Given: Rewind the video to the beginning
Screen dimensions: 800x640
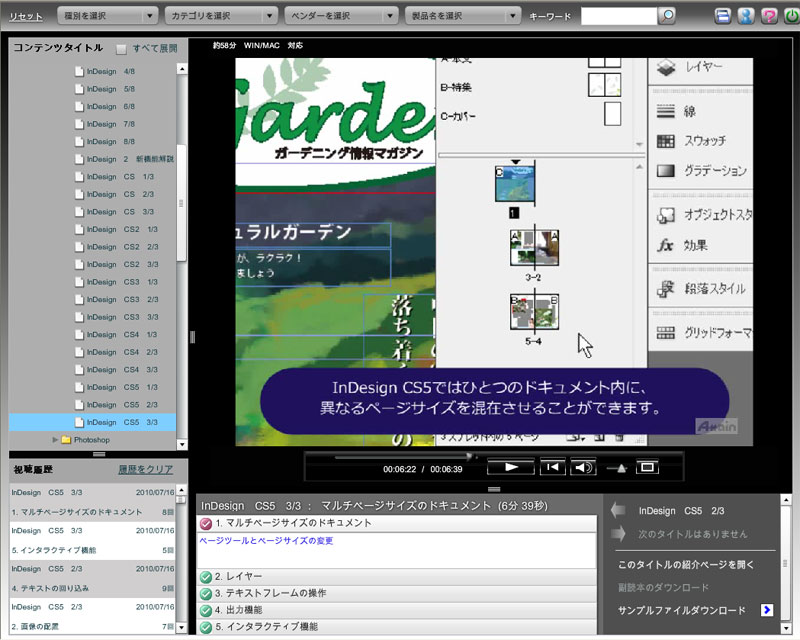Looking at the screenshot, I should pyautogui.click(x=551, y=467).
